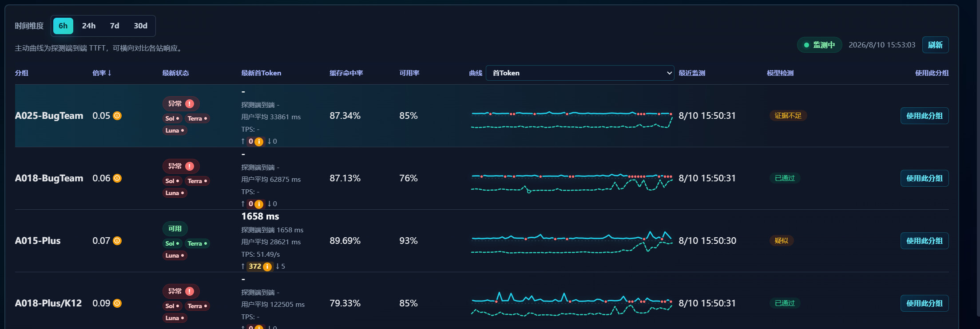Viewport: 980px width, 329px height.
Task: Sort by the 倍率 column header
Action: click(x=102, y=73)
